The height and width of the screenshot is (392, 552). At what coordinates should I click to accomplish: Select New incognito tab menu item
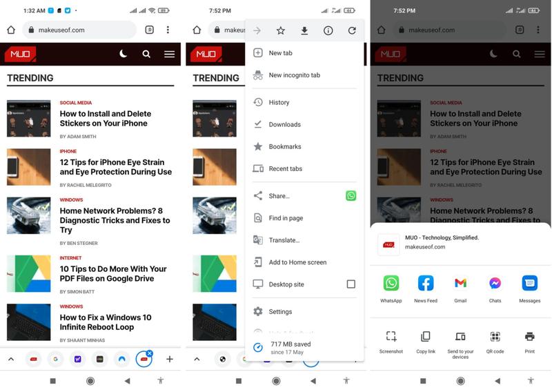[x=304, y=75]
